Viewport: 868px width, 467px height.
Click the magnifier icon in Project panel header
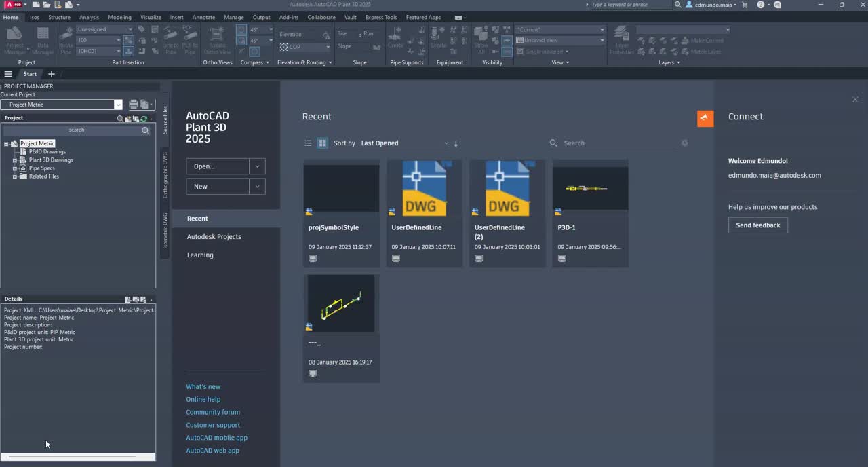click(120, 118)
